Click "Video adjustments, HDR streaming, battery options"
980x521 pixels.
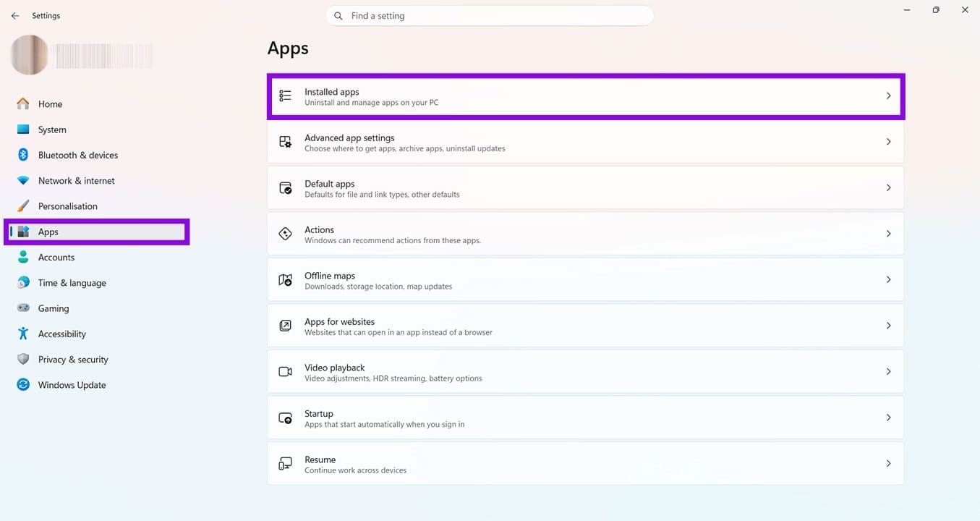pos(393,378)
